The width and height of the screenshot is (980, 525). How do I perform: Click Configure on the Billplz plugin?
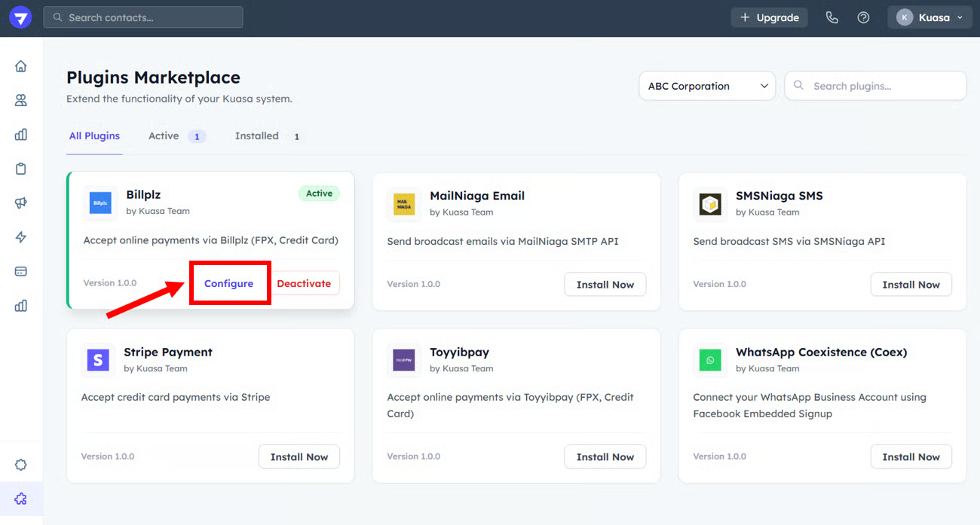tap(228, 284)
